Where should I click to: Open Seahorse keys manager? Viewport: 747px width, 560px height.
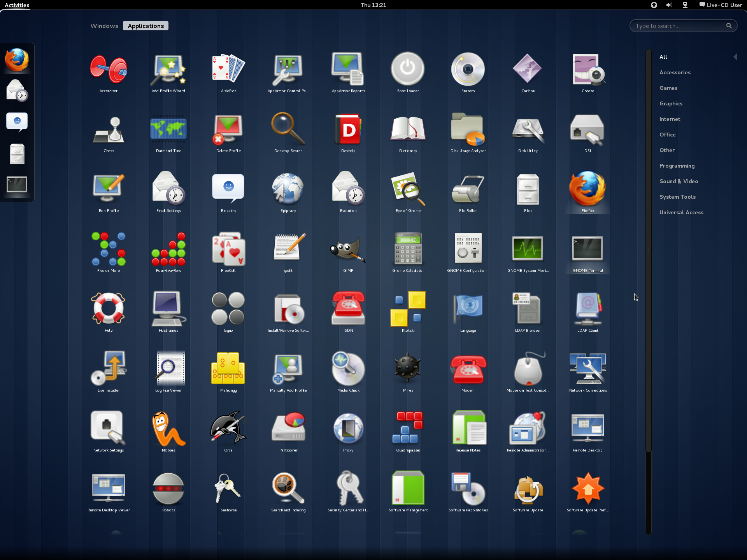(x=228, y=492)
